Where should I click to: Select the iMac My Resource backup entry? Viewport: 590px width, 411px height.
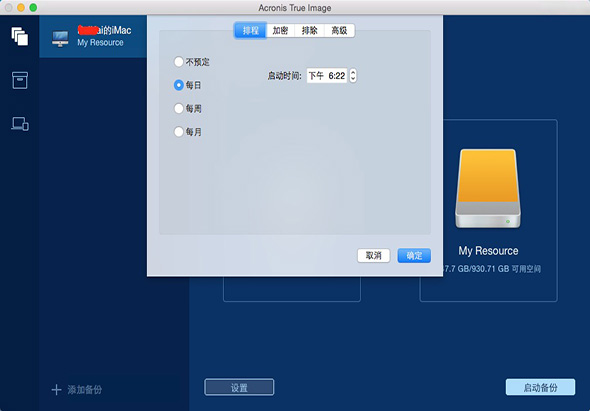click(x=93, y=37)
